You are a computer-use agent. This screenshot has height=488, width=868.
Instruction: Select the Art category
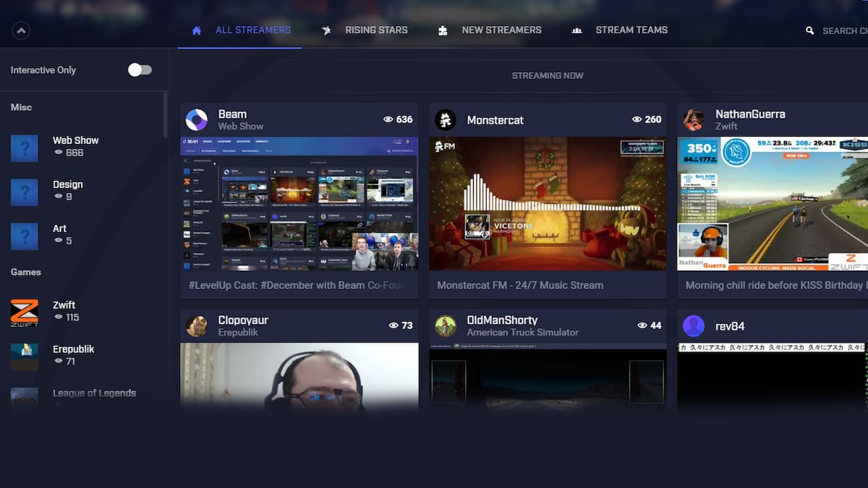click(x=84, y=235)
